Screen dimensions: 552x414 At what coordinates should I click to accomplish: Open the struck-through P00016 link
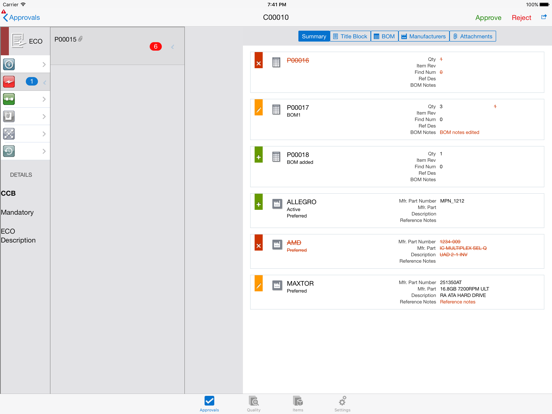coord(298,61)
